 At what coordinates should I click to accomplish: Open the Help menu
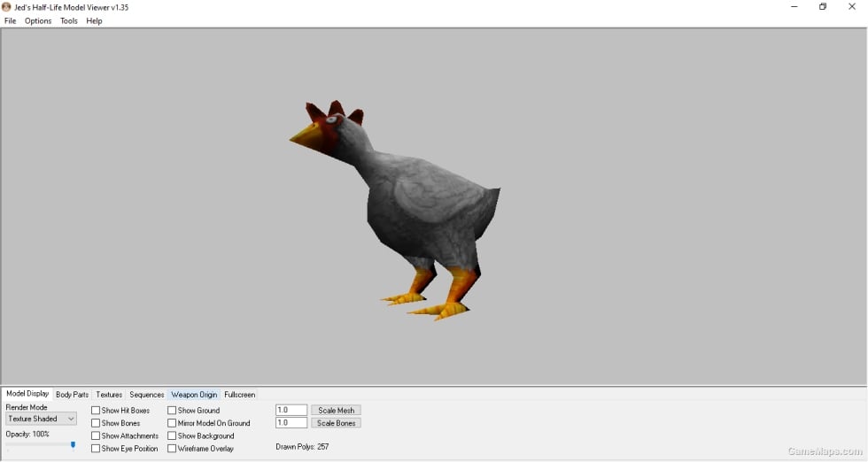94,21
